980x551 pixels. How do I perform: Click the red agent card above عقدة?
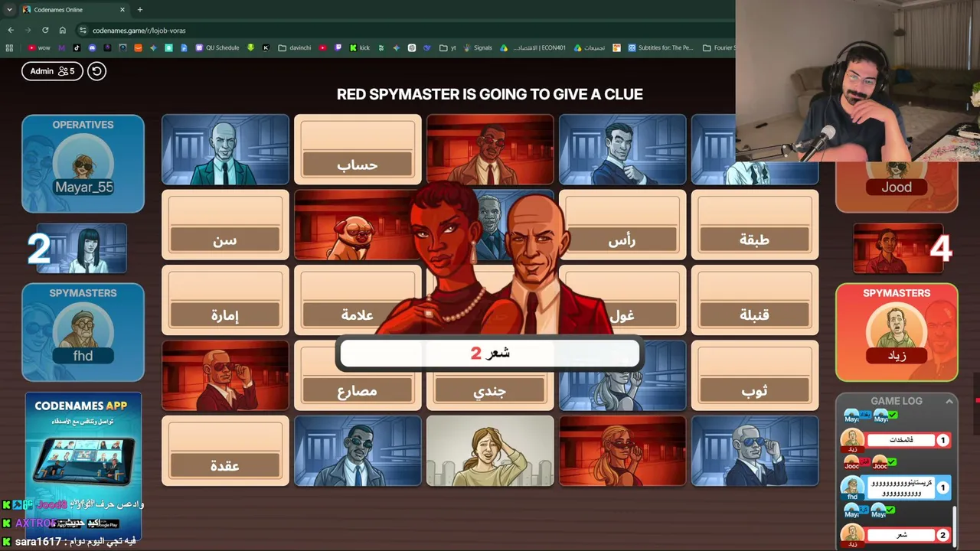click(225, 375)
